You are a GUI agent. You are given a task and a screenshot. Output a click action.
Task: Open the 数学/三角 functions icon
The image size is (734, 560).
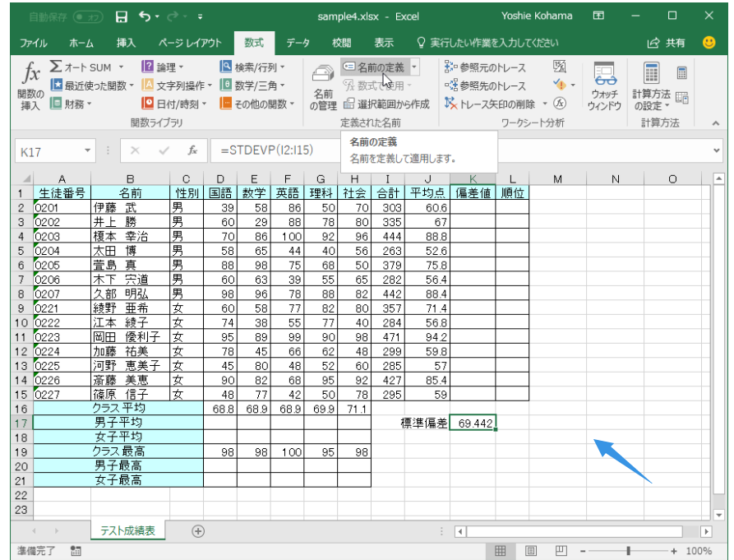pyautogui.click(x=226, y=85)
